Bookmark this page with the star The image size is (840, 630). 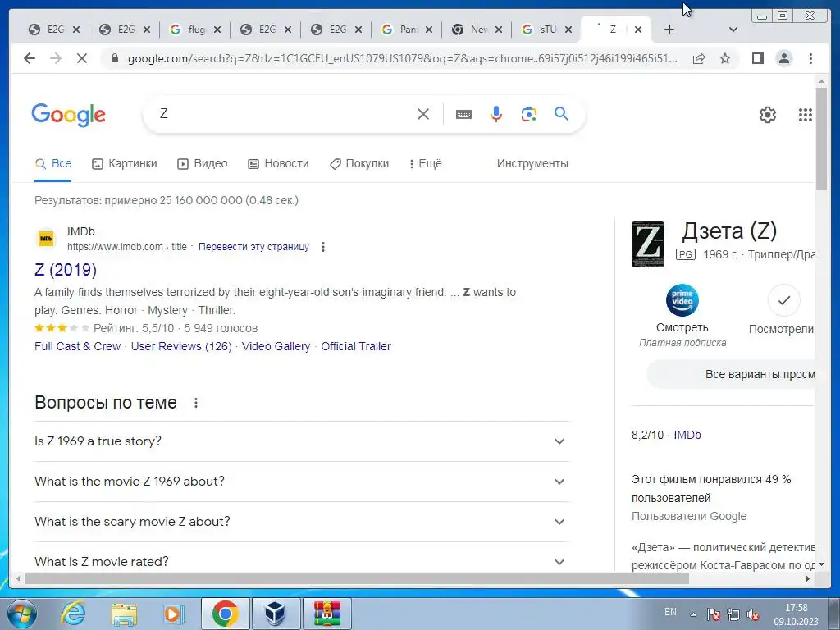pyautogui.click(x=725, y=58)
